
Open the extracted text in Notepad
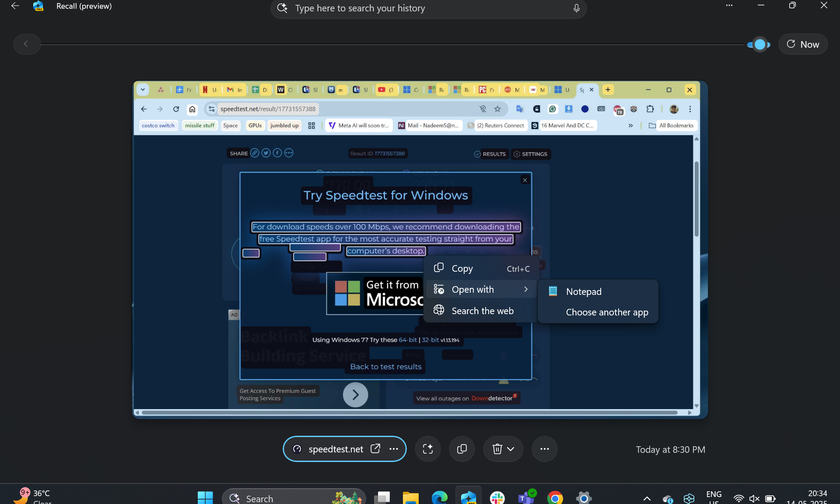tap(584, 291)
